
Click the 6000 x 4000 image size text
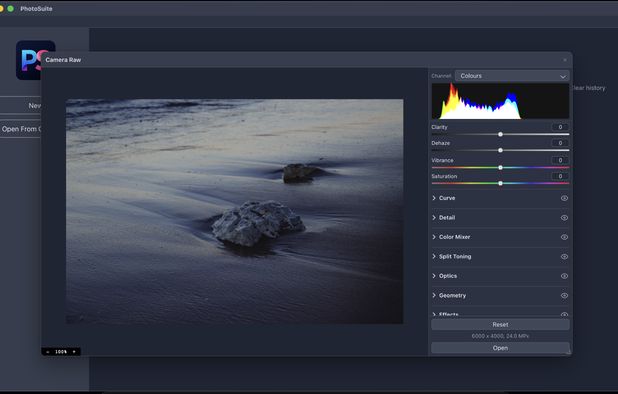click(500, 336)
